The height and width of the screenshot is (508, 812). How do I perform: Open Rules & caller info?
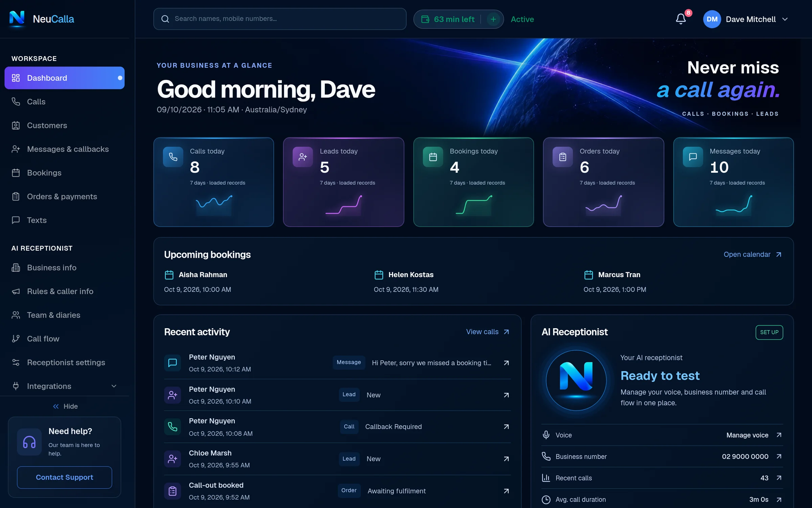point(64,291)
